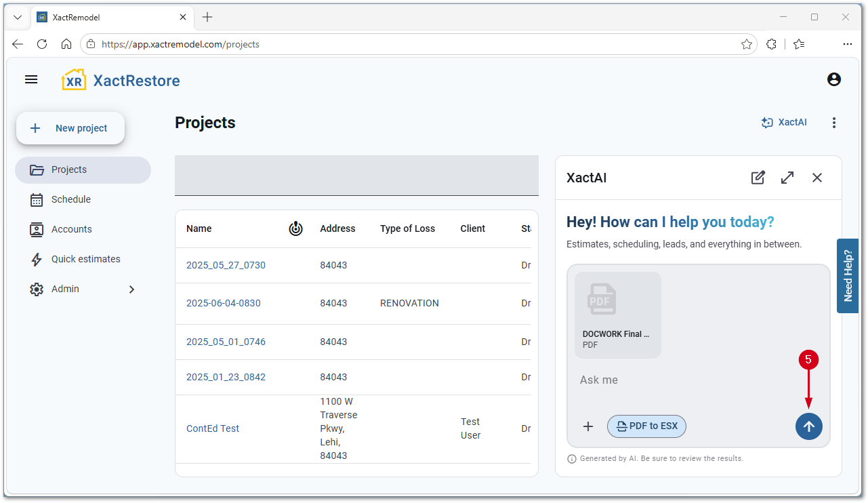
Task: Open the tab actions dropdown arrow
Action: tap(18, 17)
